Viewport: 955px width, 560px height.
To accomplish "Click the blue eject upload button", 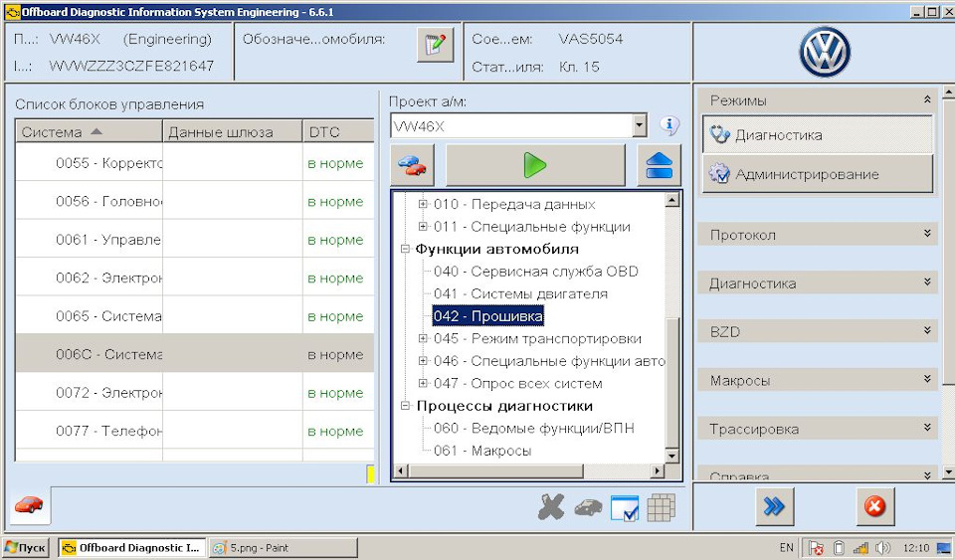I will pyautogui.click(x=659, y=165).
